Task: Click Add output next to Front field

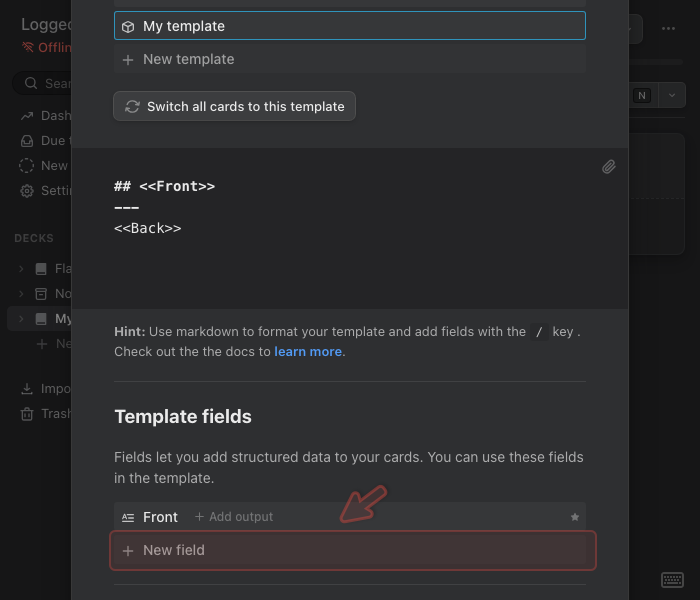Action: 234,517
